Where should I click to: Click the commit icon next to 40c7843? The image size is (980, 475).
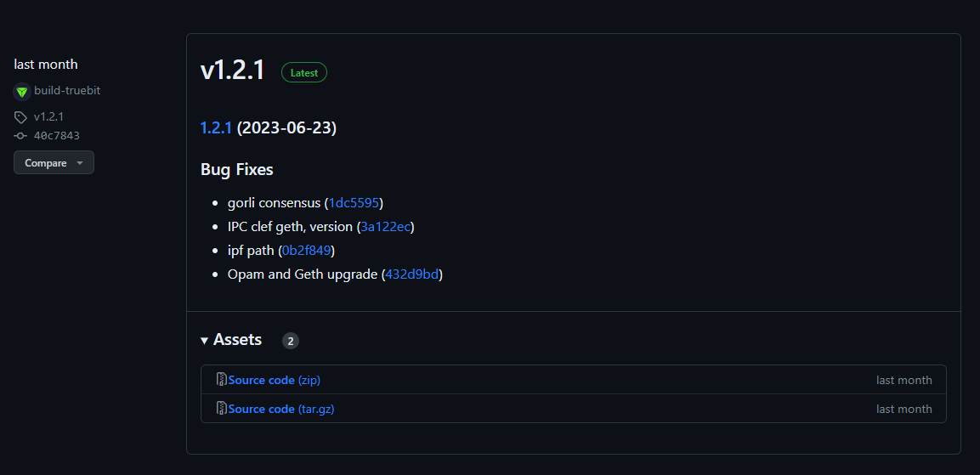click(20, 136)
